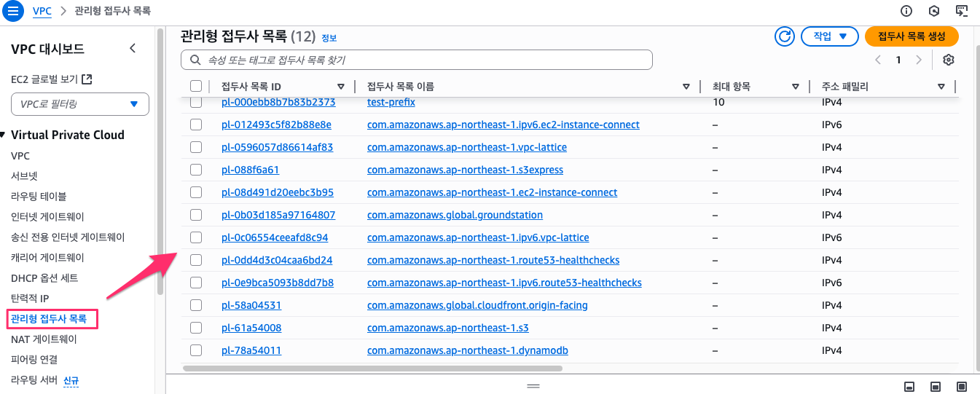
Task: Open the CloudShell monitor icon in the header
Action: click(961, 11)
